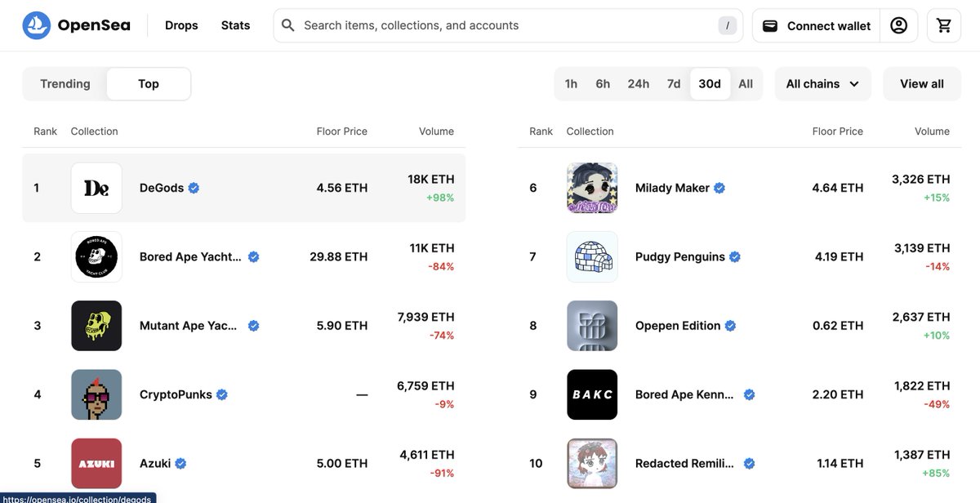This screenshot has height=503, width=980.
Task: Click the -91% volume change
Action: click(x=442, y=474)
